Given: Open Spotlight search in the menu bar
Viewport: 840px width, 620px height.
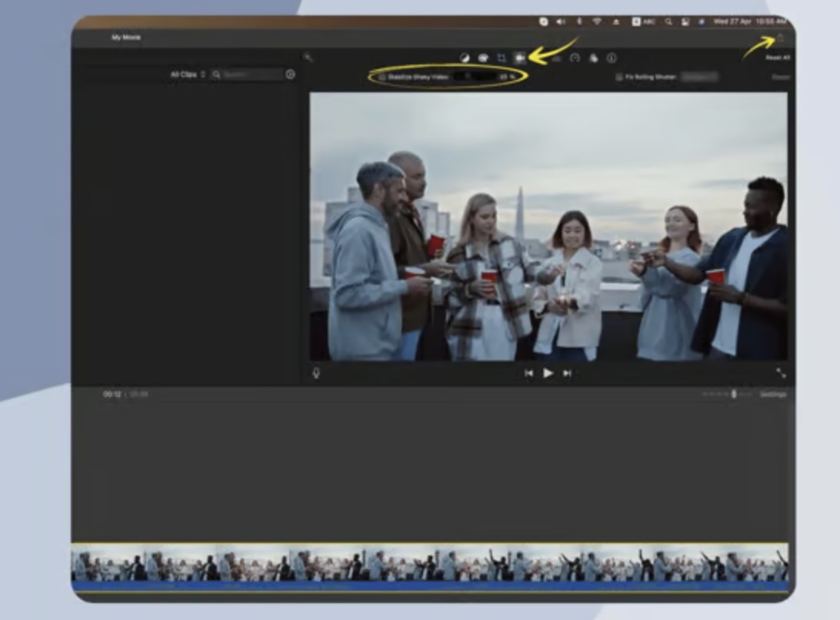Looking at the screenshot, I should click(668, 22).
